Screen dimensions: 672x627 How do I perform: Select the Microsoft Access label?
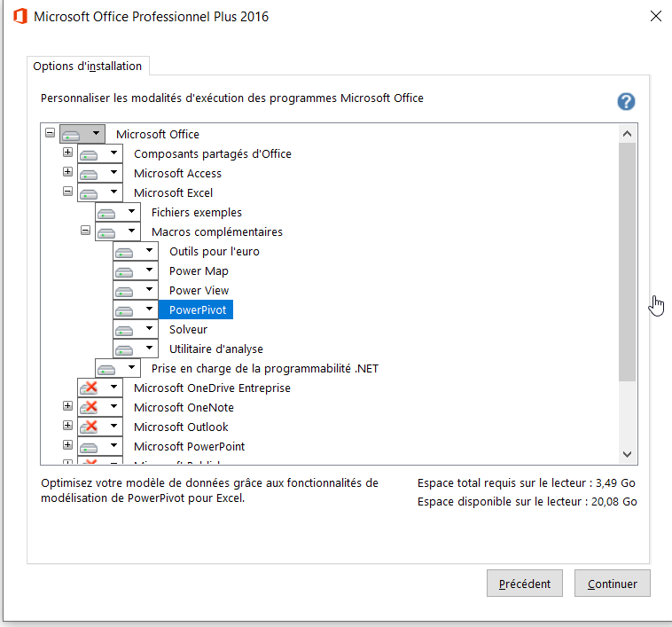pyautogui.click(x=177, y=173)
